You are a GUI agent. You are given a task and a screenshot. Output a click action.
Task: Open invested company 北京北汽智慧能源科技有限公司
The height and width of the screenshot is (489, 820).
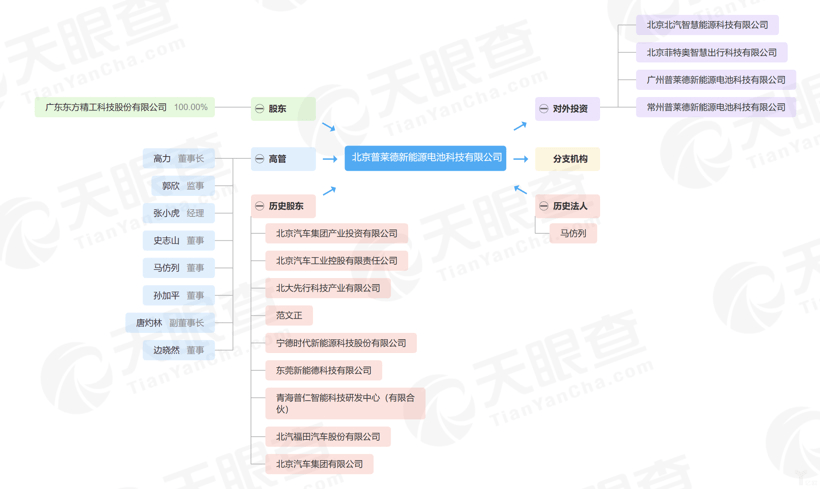pos(707,25)
